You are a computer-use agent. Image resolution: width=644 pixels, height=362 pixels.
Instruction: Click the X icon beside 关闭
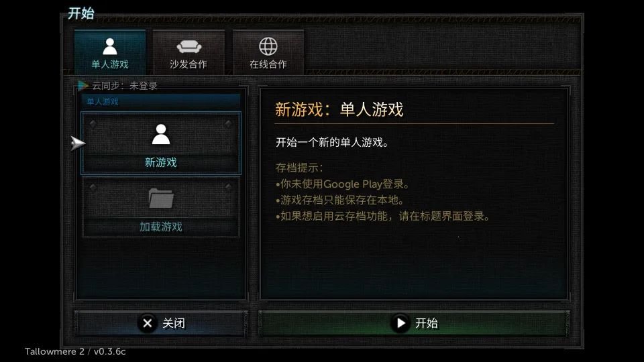coord(148,323)
